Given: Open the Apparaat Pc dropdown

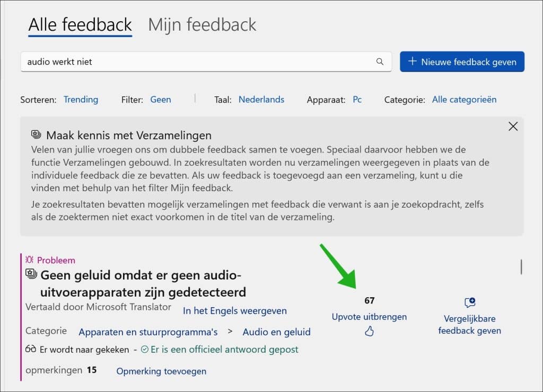Looking at the screenshot, I should click(357, 100).
